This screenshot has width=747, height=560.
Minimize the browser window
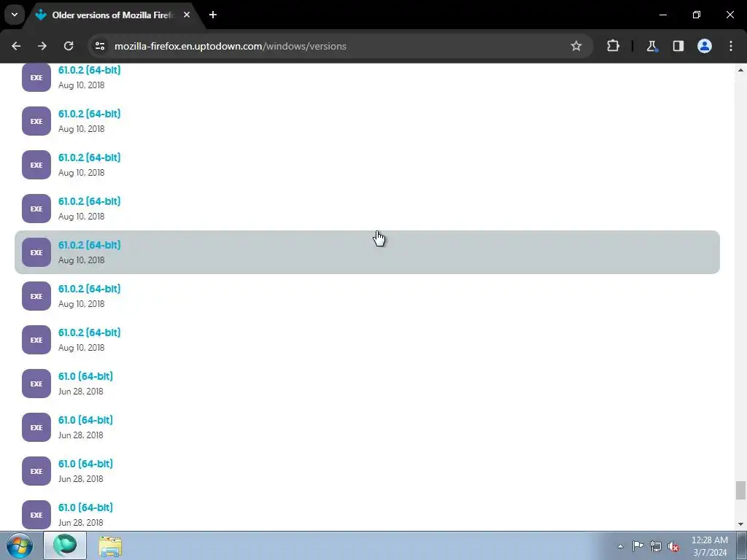[662, 15]
